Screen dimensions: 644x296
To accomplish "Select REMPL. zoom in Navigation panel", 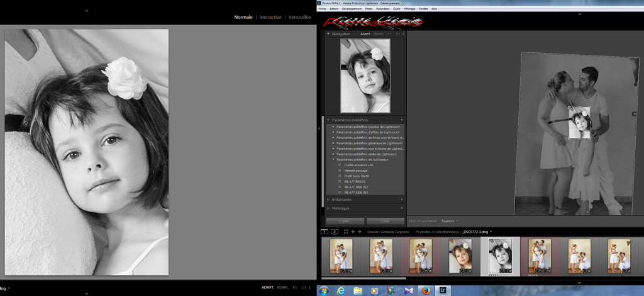I will pos(378,34).
